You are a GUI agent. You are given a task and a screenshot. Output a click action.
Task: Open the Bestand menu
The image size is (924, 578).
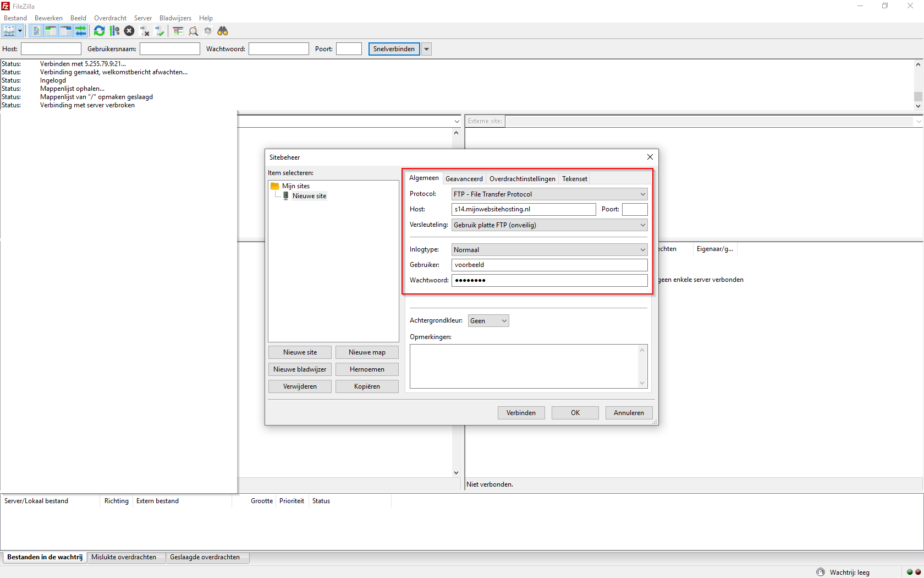(15, 18)
